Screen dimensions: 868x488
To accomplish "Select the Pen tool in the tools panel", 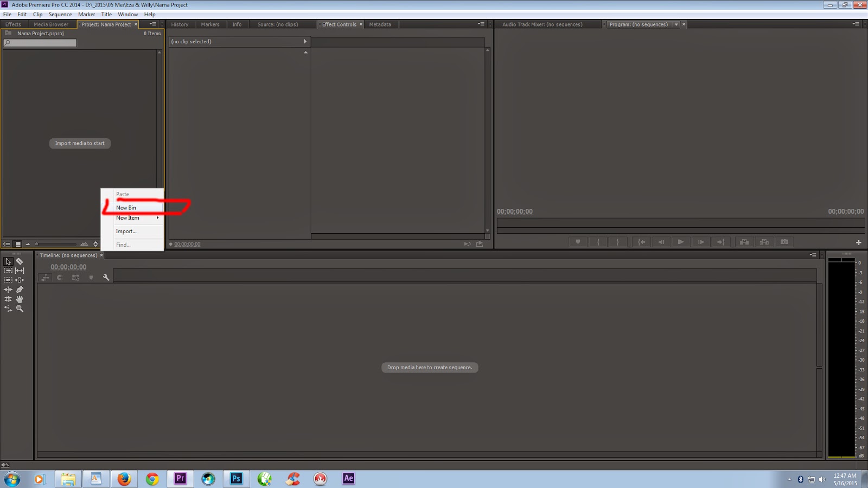I will point(20,290).
